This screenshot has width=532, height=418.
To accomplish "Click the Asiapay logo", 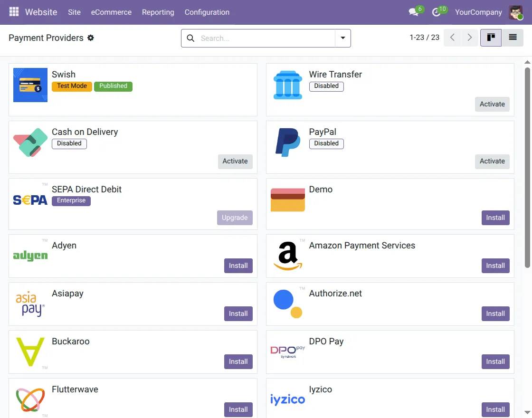I will [x=30, y=304].
